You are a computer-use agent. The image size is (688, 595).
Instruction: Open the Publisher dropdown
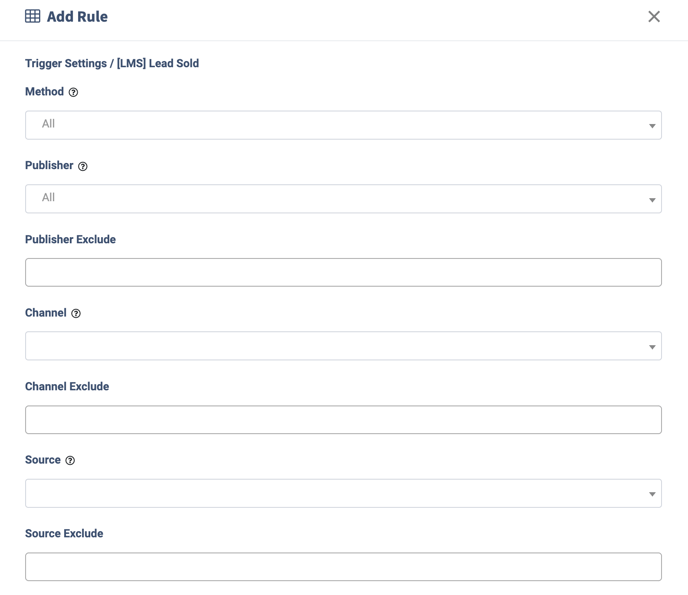point(343,199)
